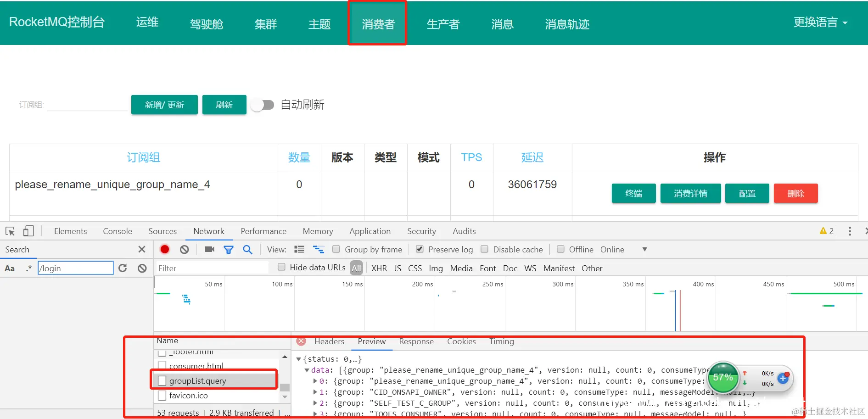Clear search results circle-slash icon
The width and height of the screenshot is (868, 419).
[142, 268]
